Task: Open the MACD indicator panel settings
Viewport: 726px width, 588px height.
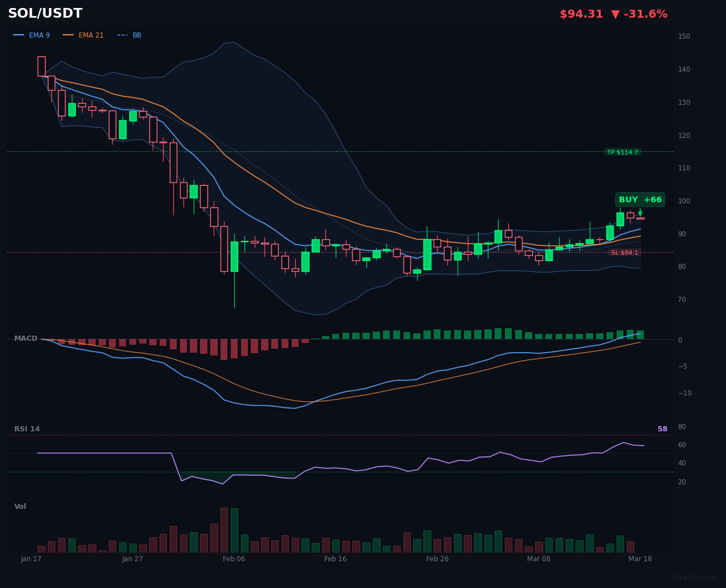Action: click(26, 338)
